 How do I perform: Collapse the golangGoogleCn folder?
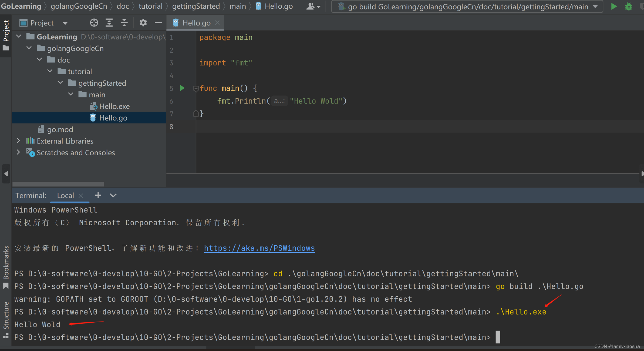(29, 48)
